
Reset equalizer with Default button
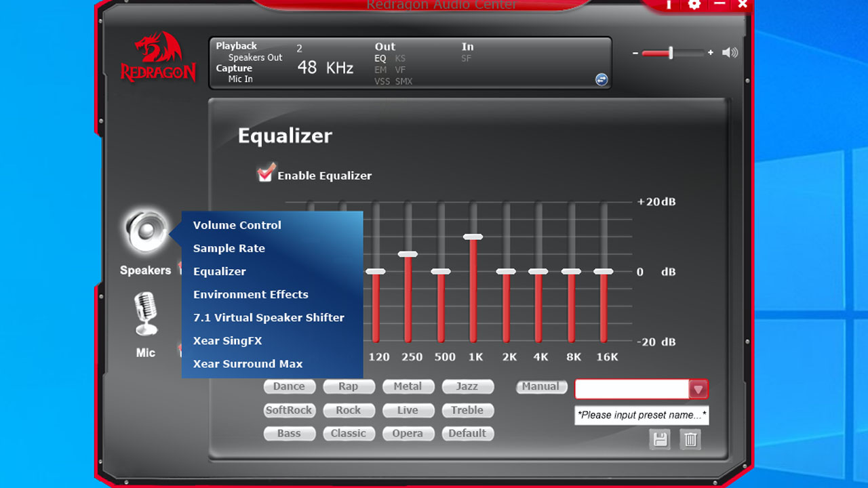pyautogui.click(x=467, y=433)
